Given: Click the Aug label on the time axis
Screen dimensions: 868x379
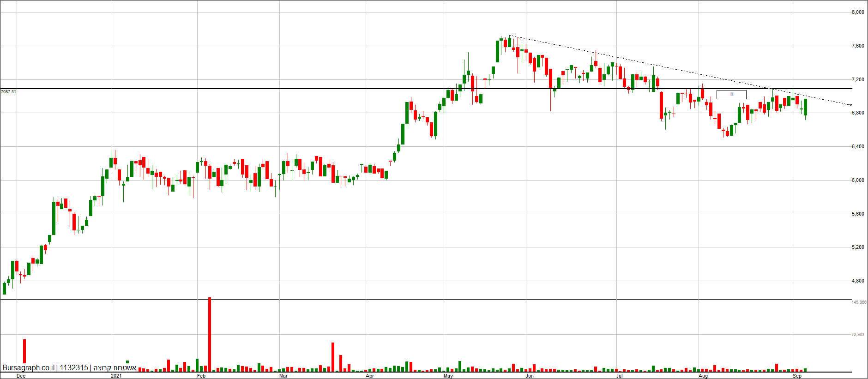Looking at the screenshot, I should click(703, 376).
